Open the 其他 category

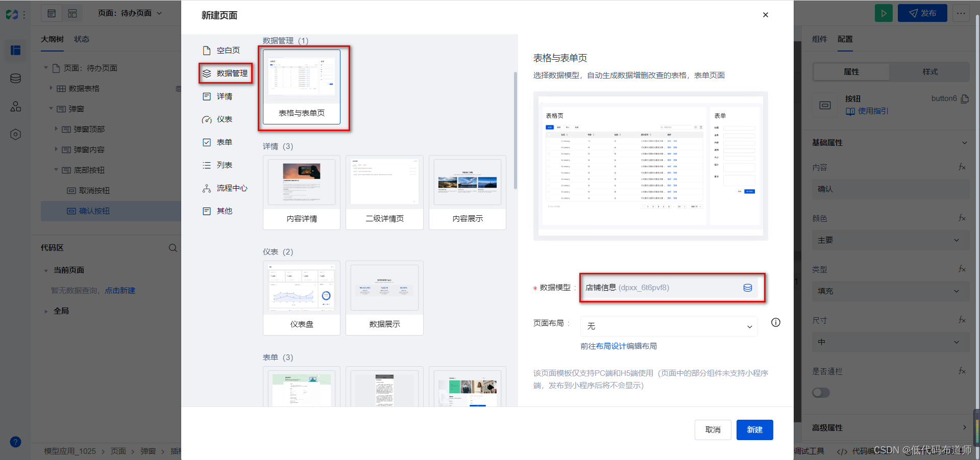(x=217, y=211)
